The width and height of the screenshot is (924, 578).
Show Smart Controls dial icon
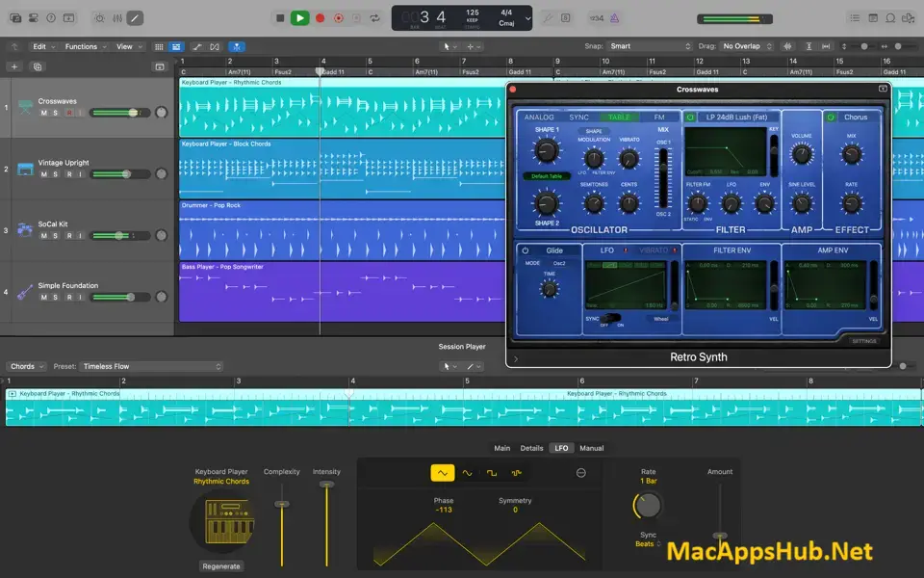coord(99,18)
